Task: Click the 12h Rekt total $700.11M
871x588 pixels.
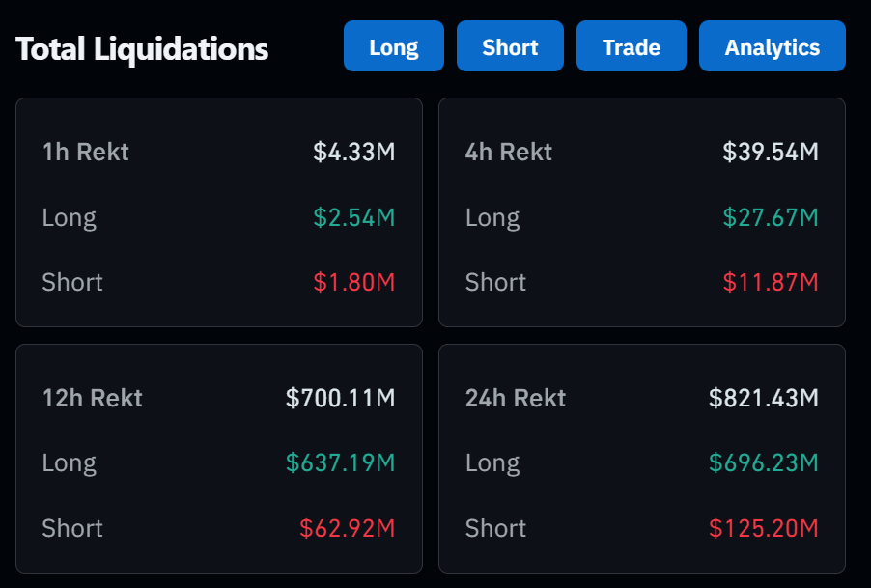Action: 341,398
